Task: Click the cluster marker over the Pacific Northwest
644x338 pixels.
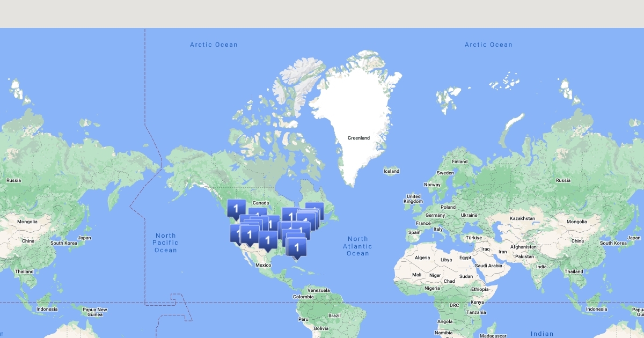Action: tap(236, 208)
